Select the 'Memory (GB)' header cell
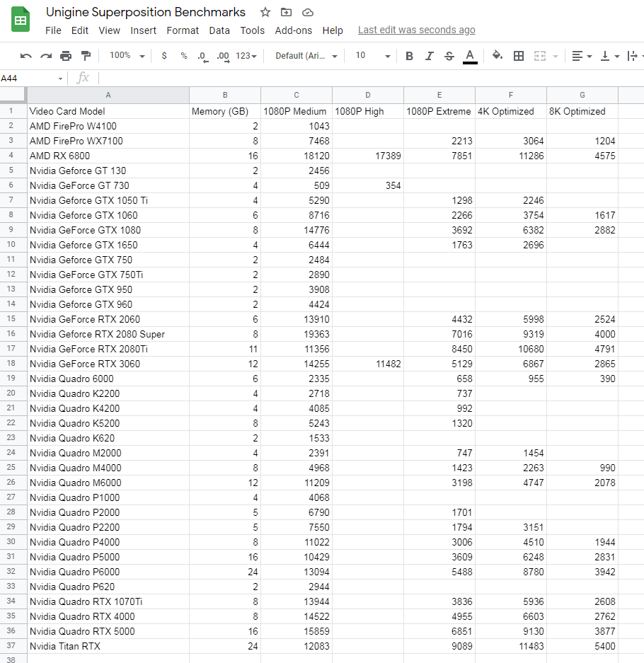The height and width of the screenshot is (663, 644). 225,111
